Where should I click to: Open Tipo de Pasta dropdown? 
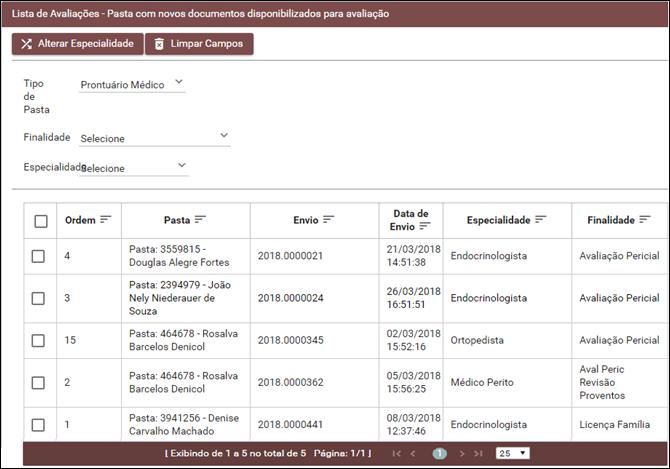point(132,85)
